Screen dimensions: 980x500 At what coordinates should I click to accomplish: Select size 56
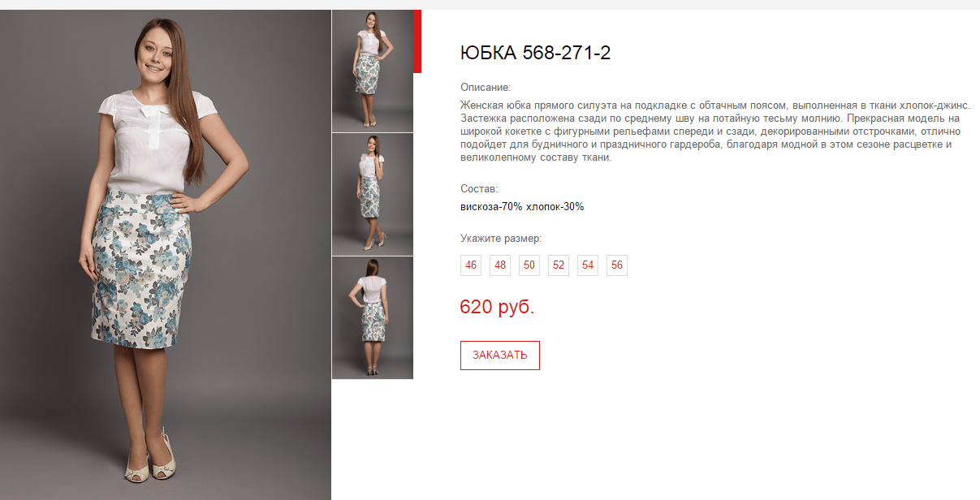point(617,265)
